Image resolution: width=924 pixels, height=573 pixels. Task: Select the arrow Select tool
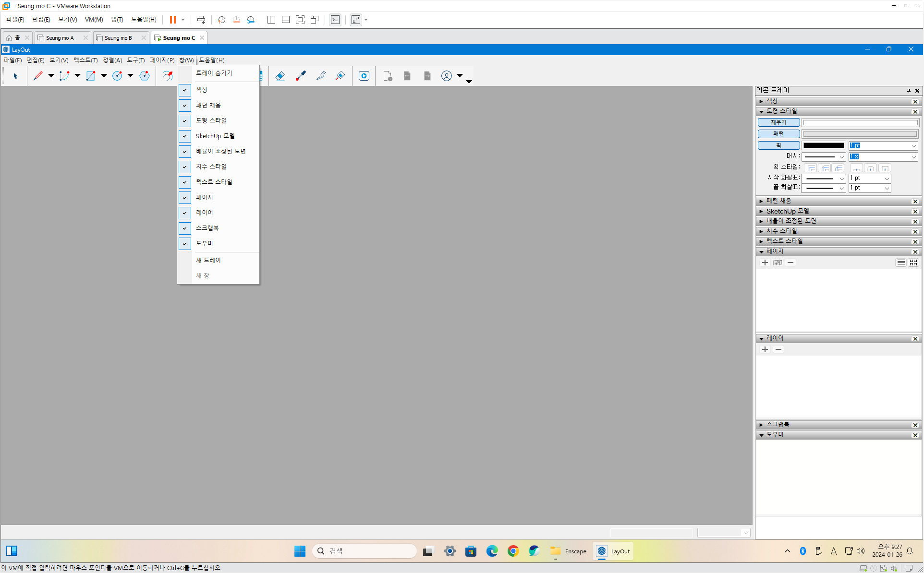click(15, 76)
